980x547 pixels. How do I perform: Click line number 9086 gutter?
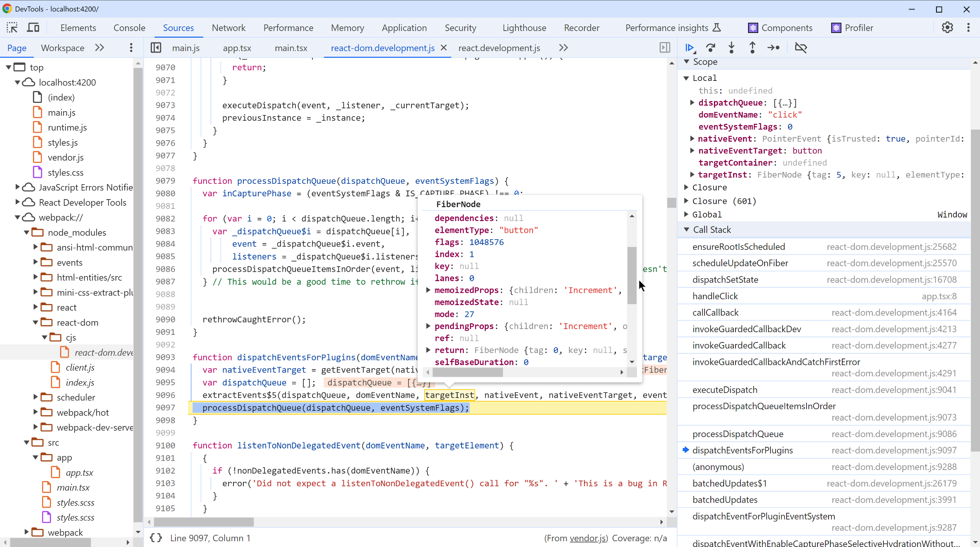pos(165,269)
